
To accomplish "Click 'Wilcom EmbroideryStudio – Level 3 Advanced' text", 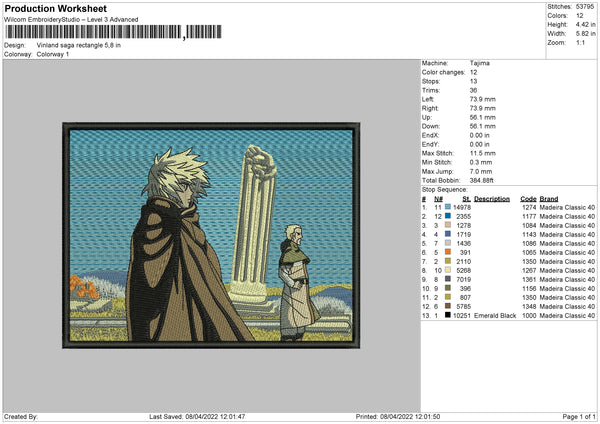I will 71,20.
